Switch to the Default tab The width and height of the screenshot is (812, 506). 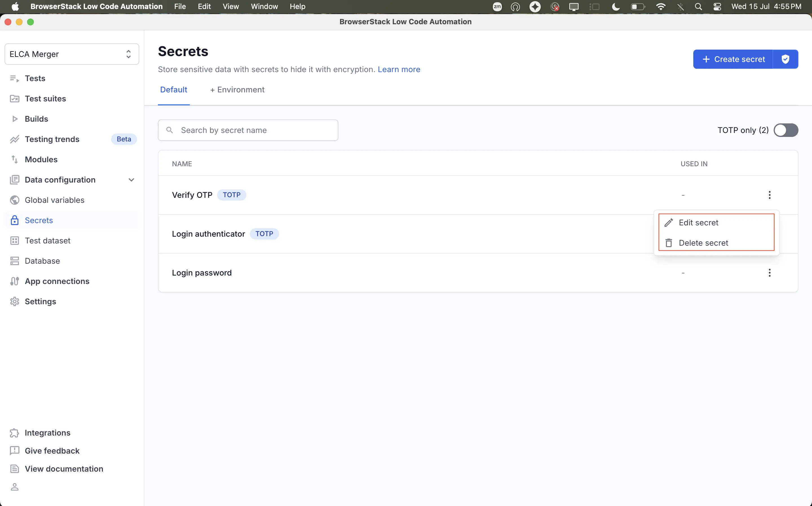[173, 90]
